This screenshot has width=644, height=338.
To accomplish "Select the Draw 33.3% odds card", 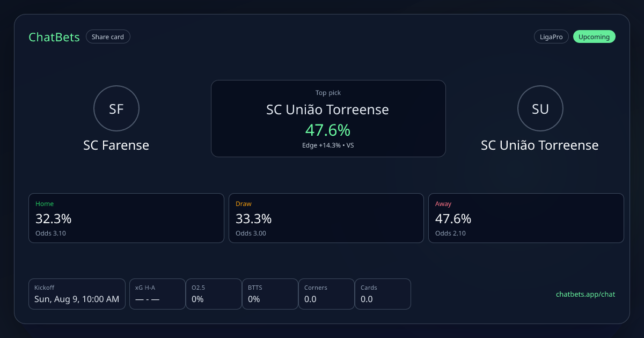I will click(x=326, y=218).
